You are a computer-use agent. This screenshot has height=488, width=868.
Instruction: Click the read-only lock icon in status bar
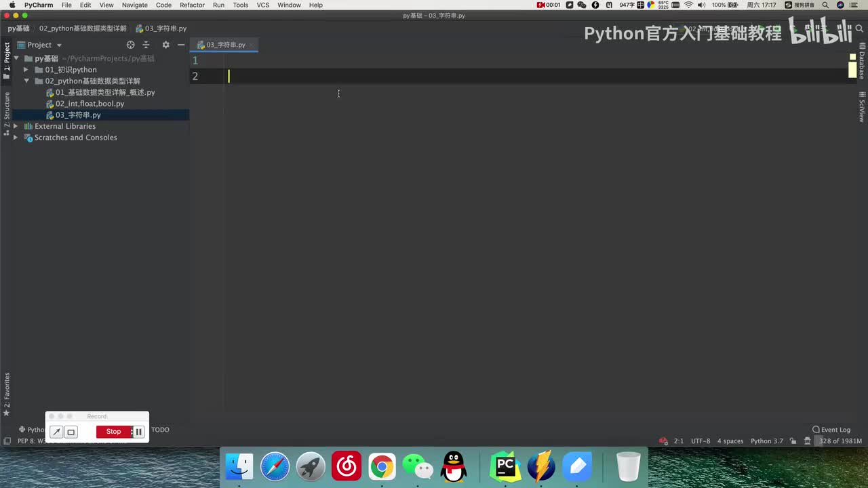795,441
